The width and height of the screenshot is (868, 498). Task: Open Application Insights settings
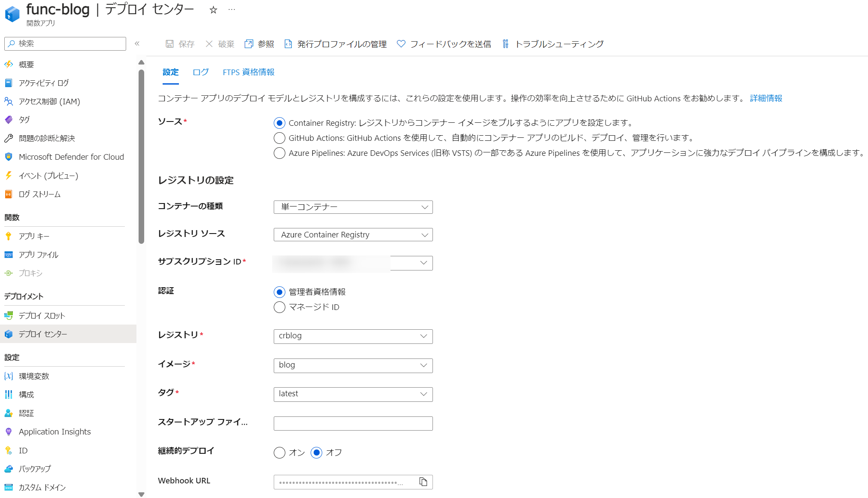click(x=54, y=431)
